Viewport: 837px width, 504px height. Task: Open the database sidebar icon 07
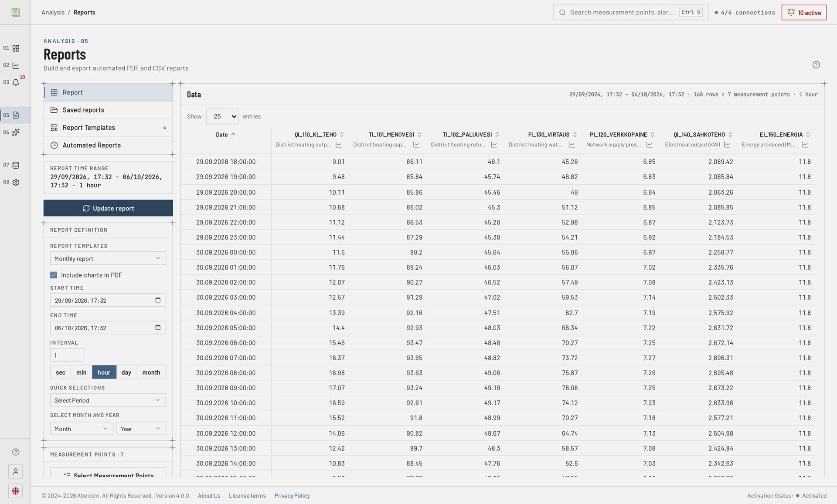point(16,165)
